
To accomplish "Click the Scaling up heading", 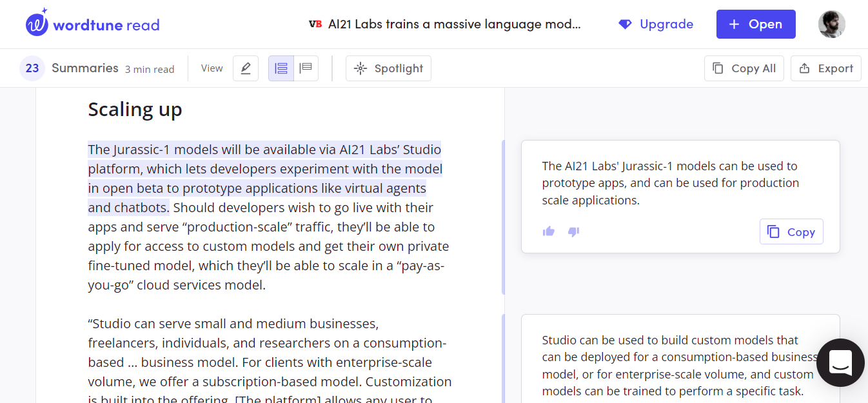I will point(135,110).
